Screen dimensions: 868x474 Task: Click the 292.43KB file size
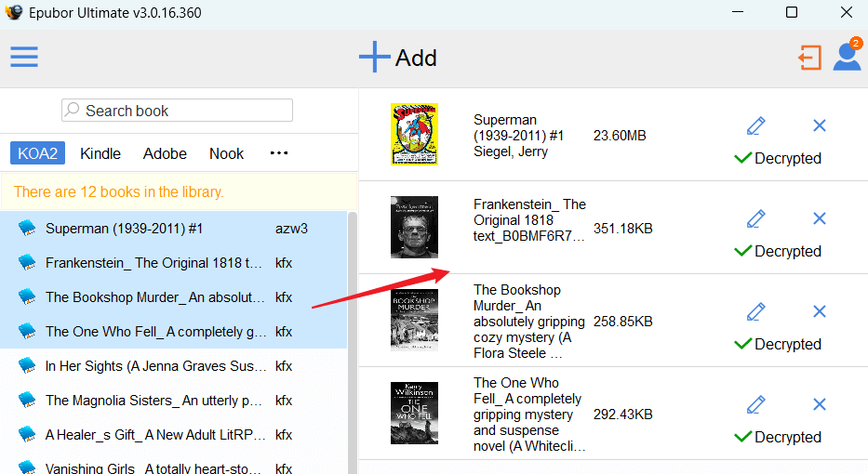coord(622,415)
